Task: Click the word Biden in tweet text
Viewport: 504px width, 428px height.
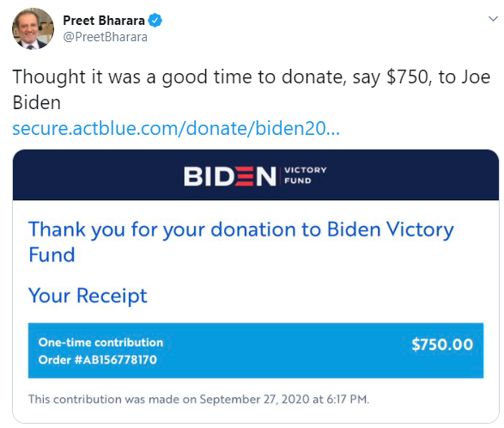Action: point(36,102)
